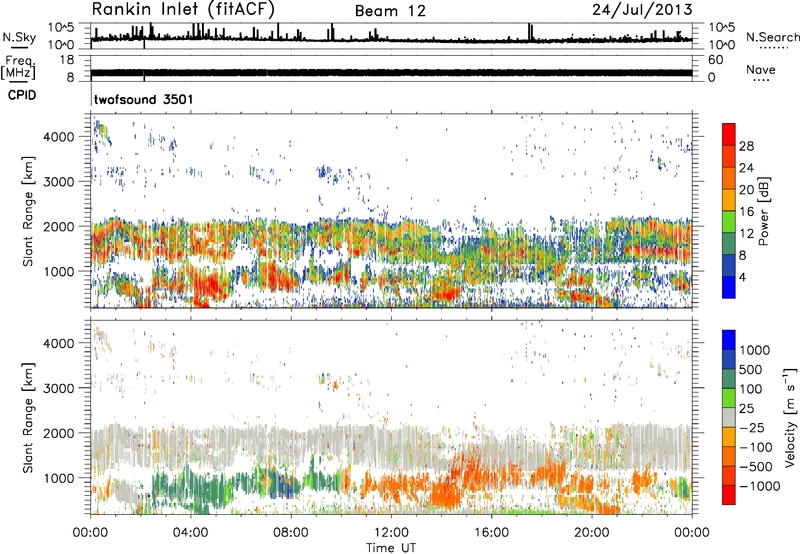This screenshot has height=554, width=800.
Task: Click the gray segment of the velocity colorbar
Action: point(729,417)
